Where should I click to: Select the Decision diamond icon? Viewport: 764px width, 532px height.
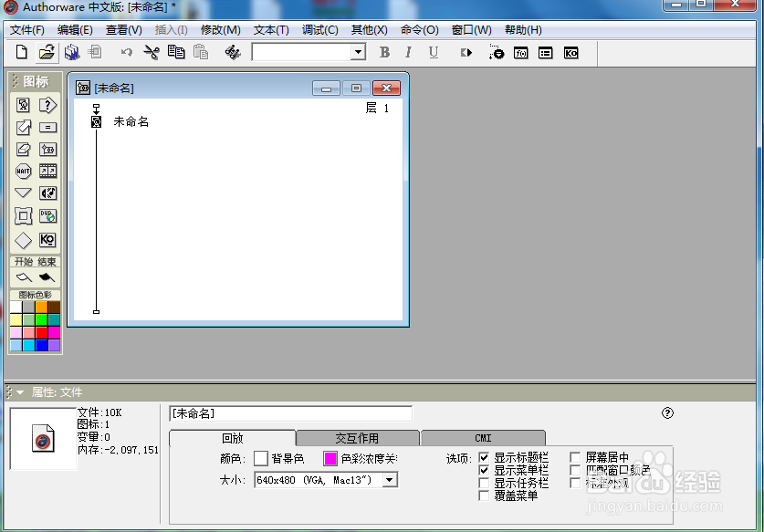(x=23, y=240)
